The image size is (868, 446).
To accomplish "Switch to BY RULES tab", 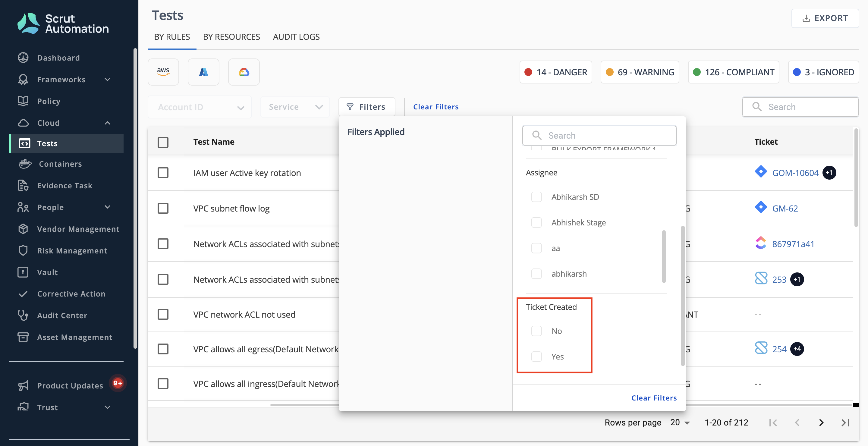I will [x=172, y=37].
